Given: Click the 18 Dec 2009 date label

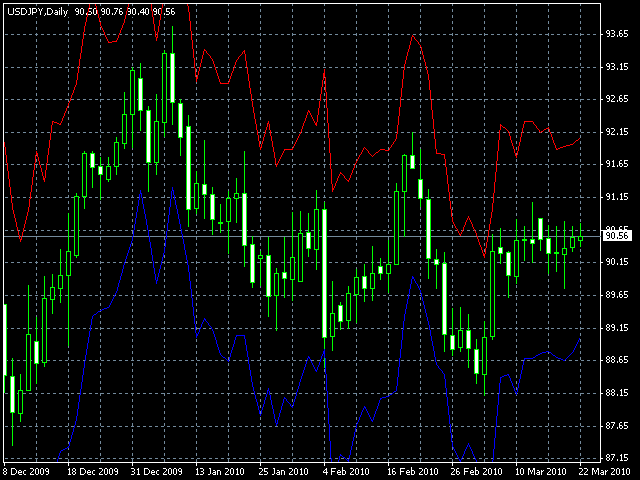Looking at the screenshot, I should [93, 472].
